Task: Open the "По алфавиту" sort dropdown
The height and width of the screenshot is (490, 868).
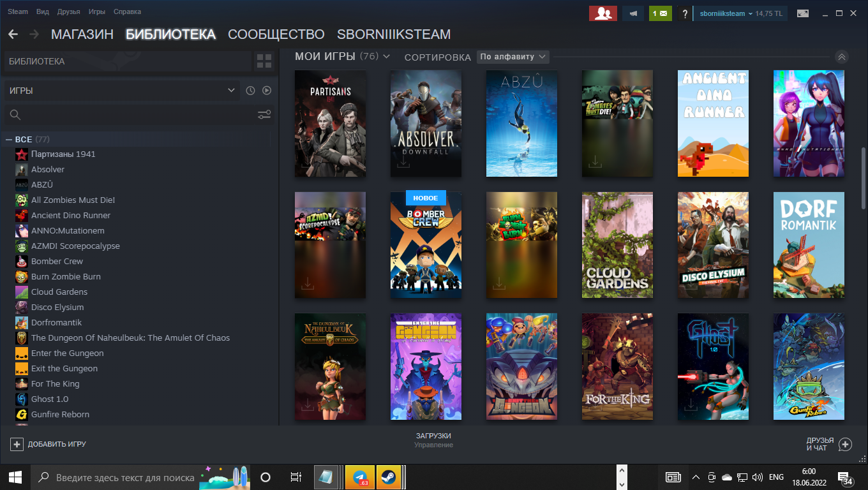Action: pyautogui.click(x=513, y=57)
